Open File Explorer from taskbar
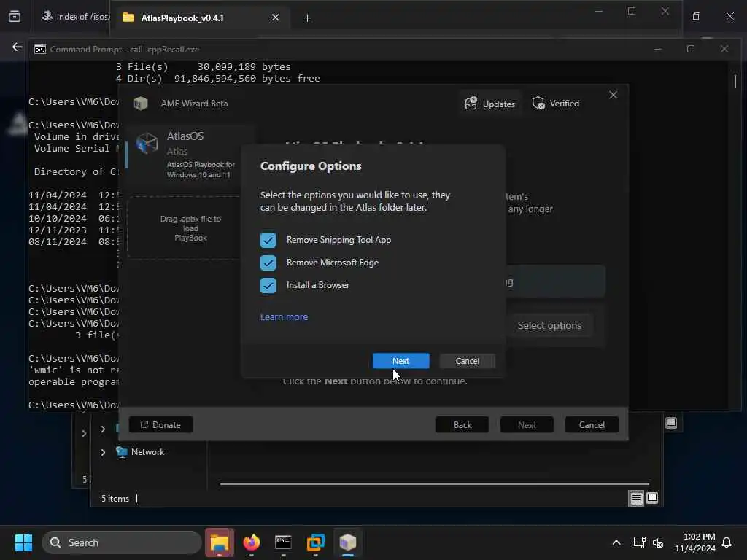Image resolution: width=747 pixels, height=560 pixels. pyautogui.click(x=220, y=542)
